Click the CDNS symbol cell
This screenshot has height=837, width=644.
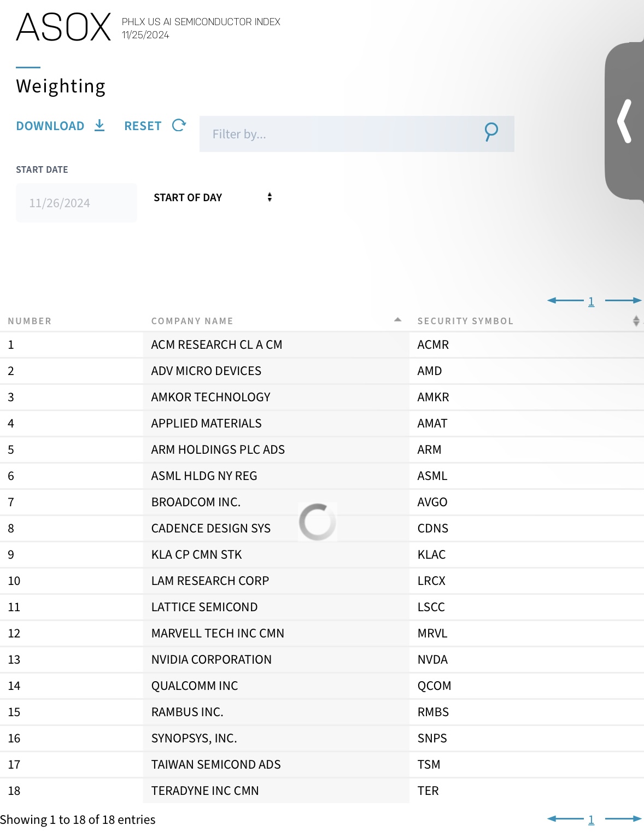(526, 528)
